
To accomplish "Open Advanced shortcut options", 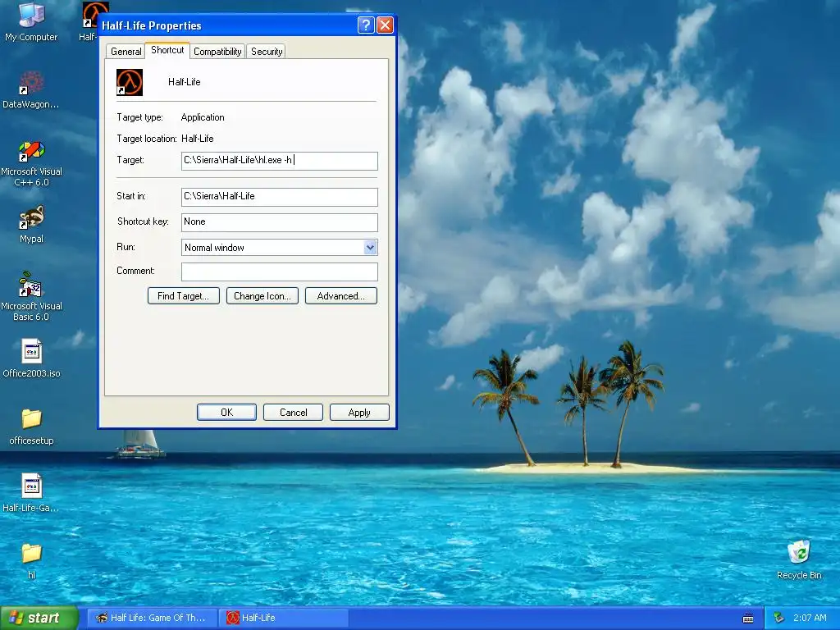I will click(340, 295).
